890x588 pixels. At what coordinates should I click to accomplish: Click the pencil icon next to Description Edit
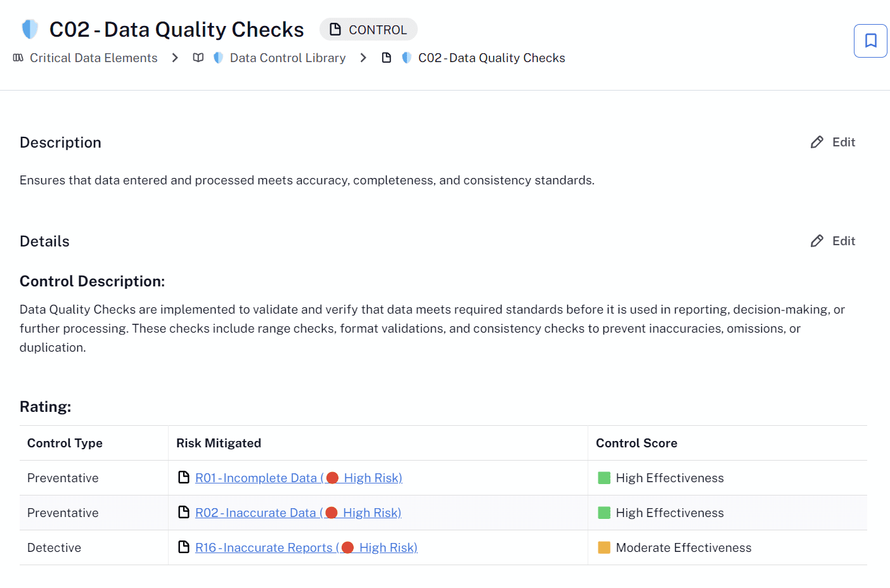[816, 141]
